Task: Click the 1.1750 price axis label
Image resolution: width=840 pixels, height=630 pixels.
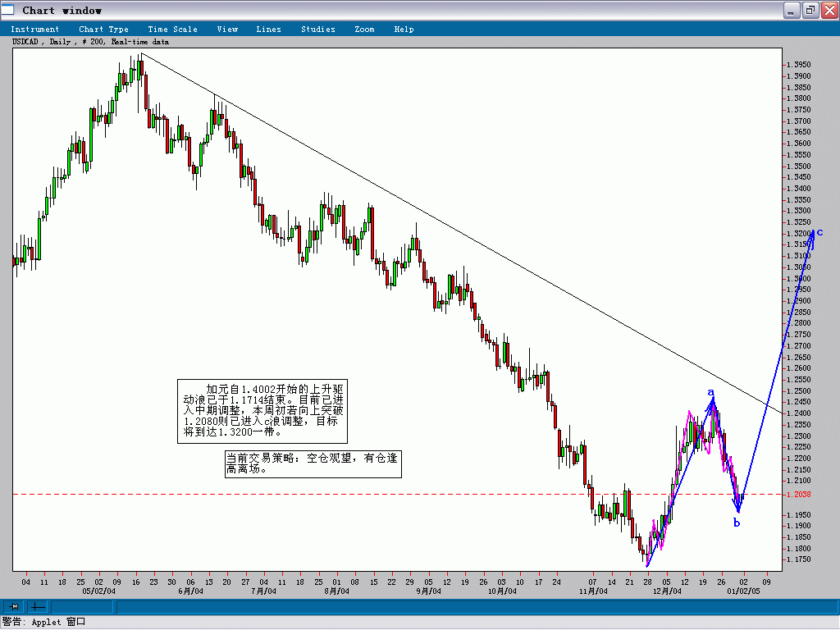Action: click(799, 559)
